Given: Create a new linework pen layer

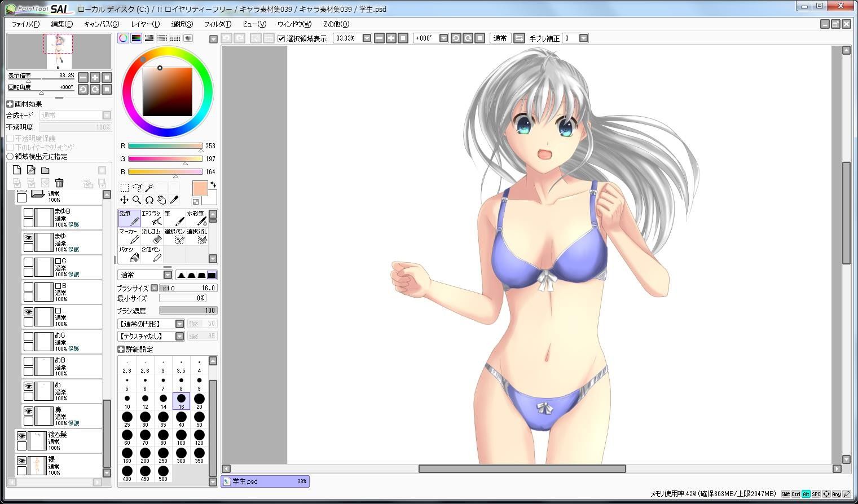Looking at the screenshot, I should pos(31,170).
